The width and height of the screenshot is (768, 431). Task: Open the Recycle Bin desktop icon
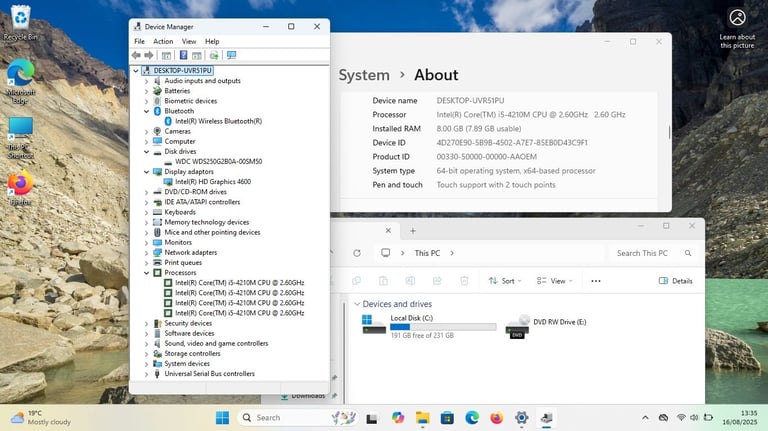21,23
